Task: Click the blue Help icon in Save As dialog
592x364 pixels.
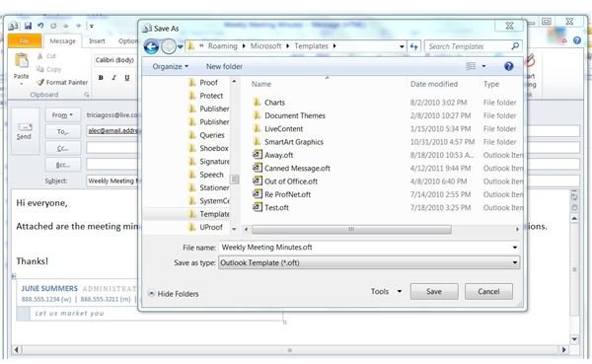Action: click(x=508, y=66)
